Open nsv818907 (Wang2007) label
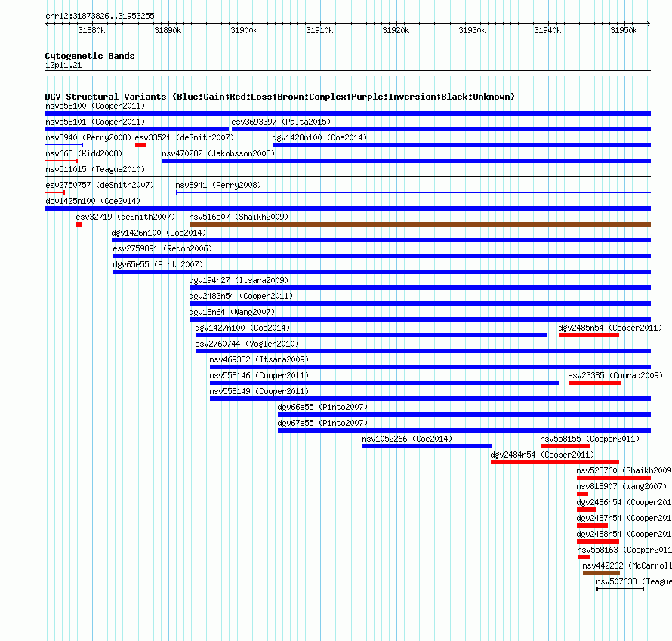The height and width of the screenshot is (641, 672). click(x=621, y=486)
